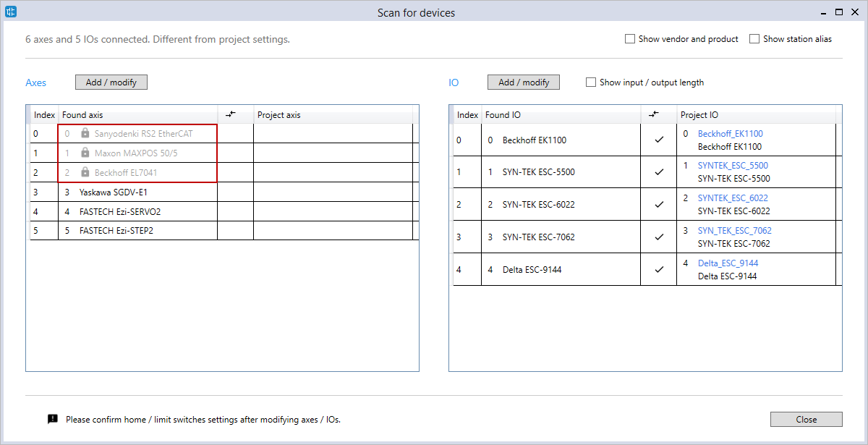Image resolution: width=868 pixels, height=445 pixels.
Task: Click the checkmark for Delta ESC-9144 row
Action: tap(658, 269)
